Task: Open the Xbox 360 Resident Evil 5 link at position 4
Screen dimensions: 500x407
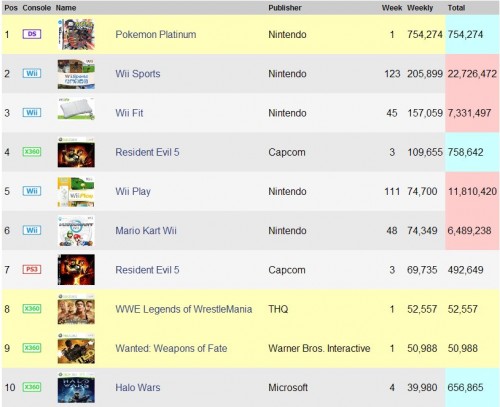Action: tap(147, 152)
